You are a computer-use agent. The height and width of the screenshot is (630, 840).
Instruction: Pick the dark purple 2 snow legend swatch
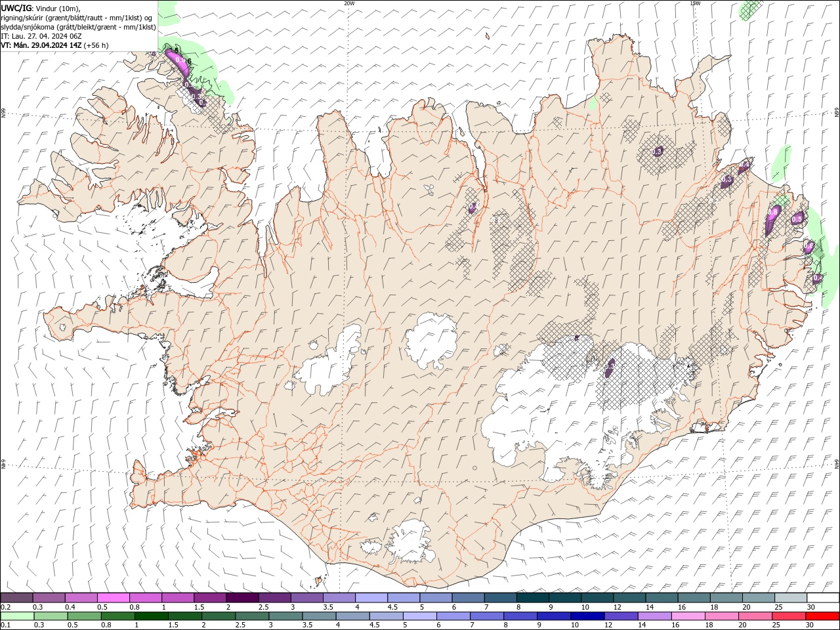coord(241,598)
